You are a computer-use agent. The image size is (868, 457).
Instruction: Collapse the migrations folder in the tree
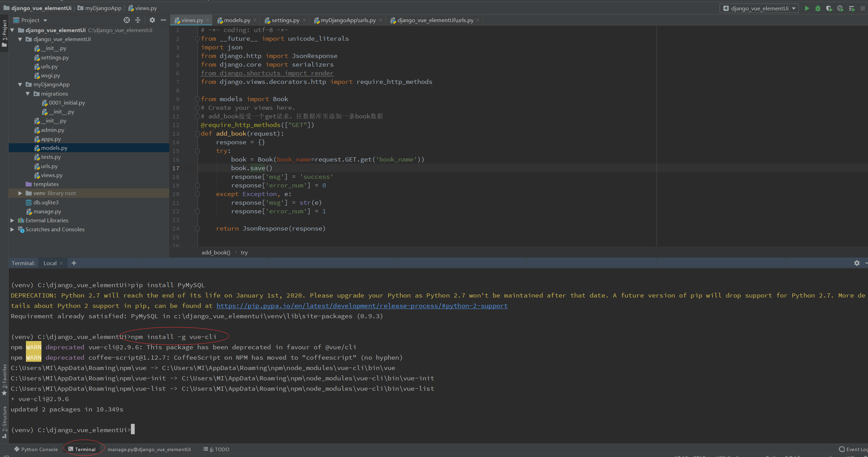28,94
